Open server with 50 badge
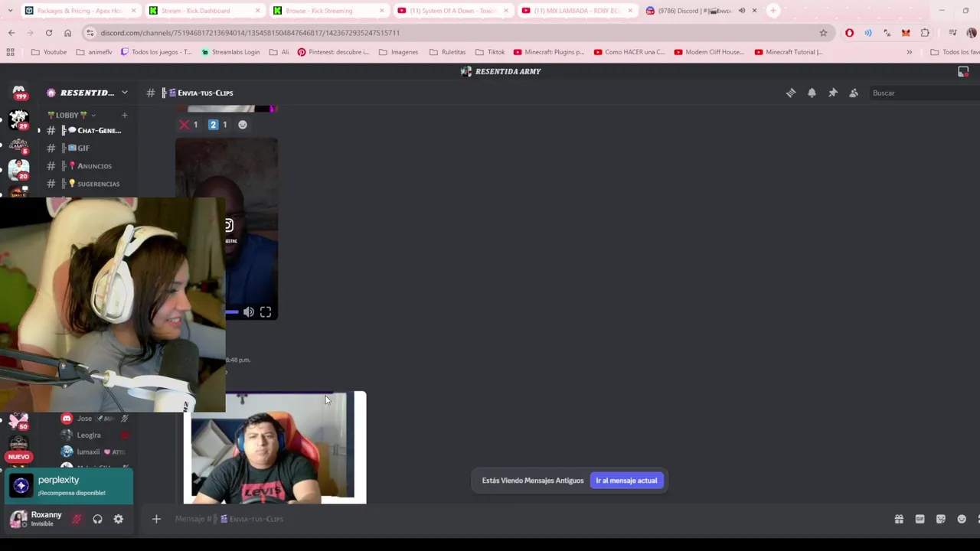Image resolution: width=980 pixels, height=551 pixels. 18,421
